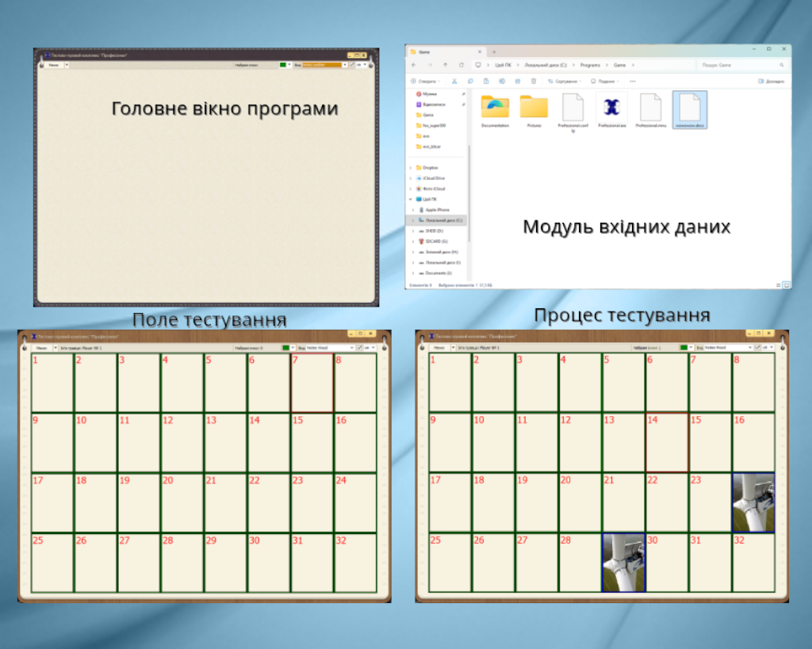This screenshot has width=812, height=649.
Task: Select cell 20 in Поле тестування window
Action: tap(182, 502)
